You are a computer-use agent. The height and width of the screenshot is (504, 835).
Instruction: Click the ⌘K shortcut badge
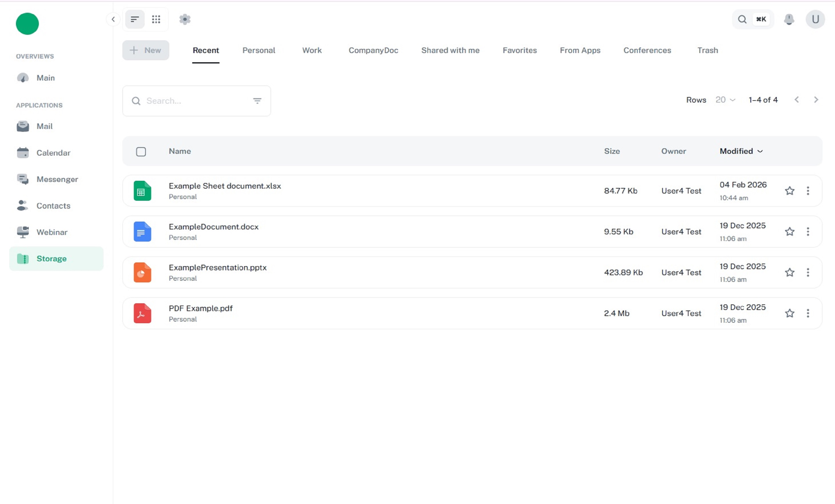761,19
